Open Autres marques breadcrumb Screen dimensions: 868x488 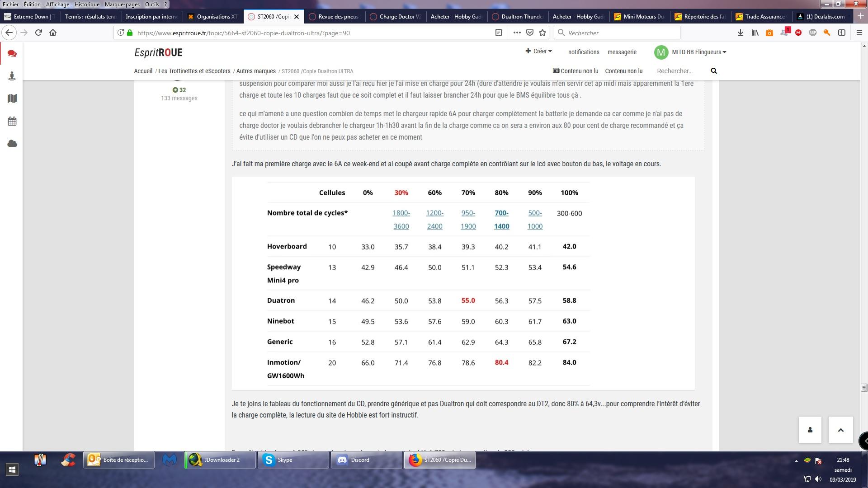256,71
